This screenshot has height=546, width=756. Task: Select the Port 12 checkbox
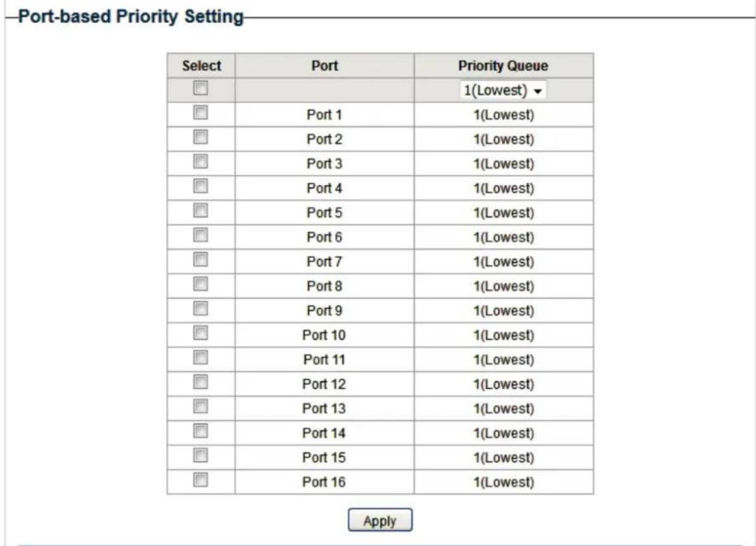coord(201,382)
